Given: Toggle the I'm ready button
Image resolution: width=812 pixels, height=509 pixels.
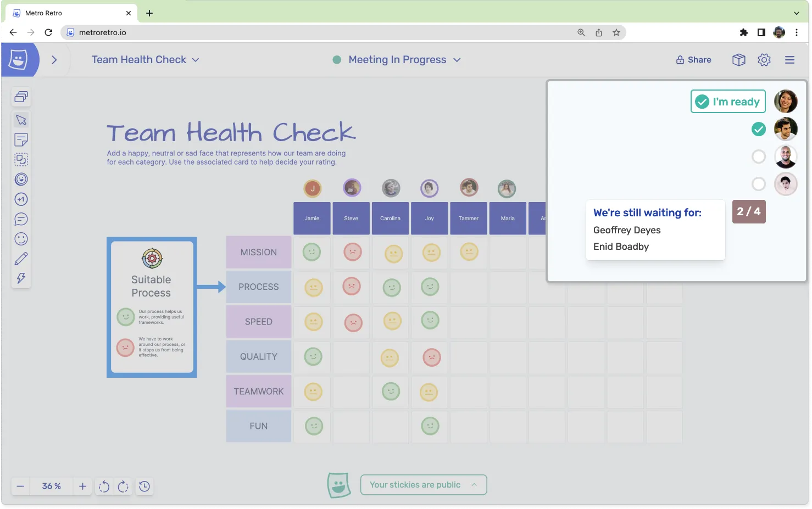Looking at the screenshot, I should tap(727, 102).
